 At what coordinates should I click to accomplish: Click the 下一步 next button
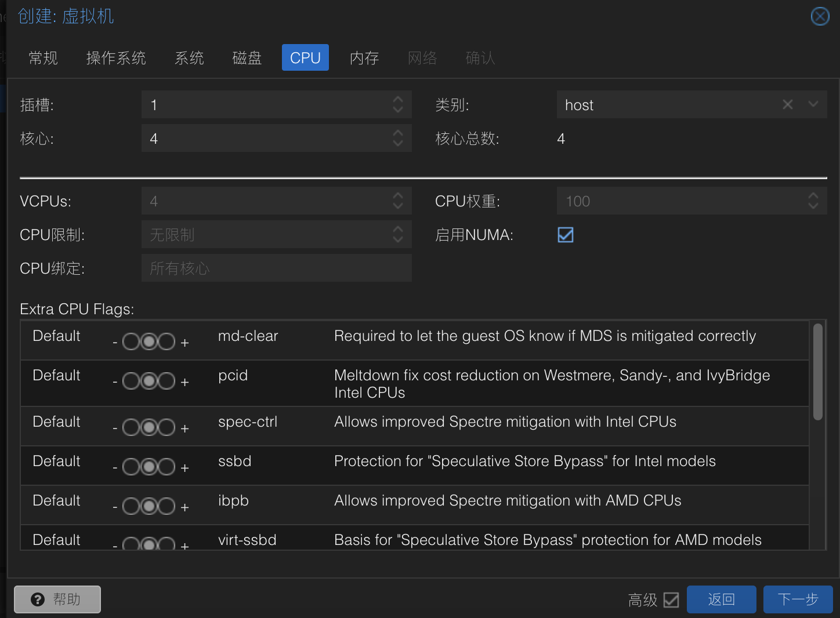point(798,599)
